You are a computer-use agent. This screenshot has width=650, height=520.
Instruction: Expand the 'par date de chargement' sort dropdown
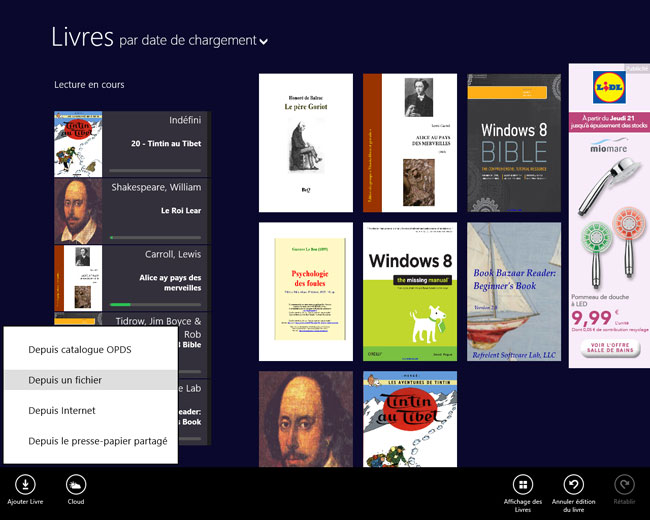[193, 41]
